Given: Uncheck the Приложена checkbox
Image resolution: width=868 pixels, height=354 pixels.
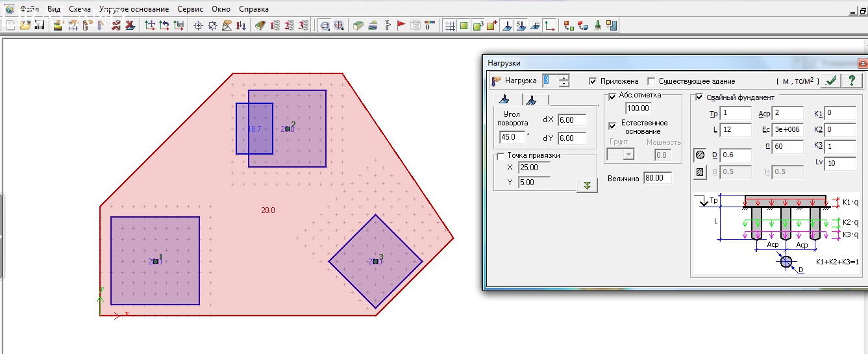Looking at the screenshot, I should [593, 81].
